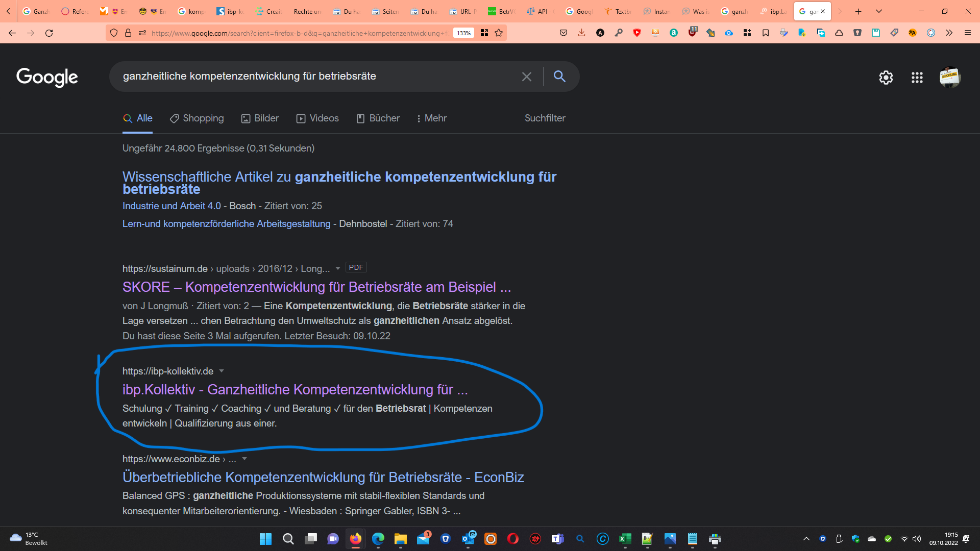Expand the econbiz.de result options arrow

pos(244,459)
